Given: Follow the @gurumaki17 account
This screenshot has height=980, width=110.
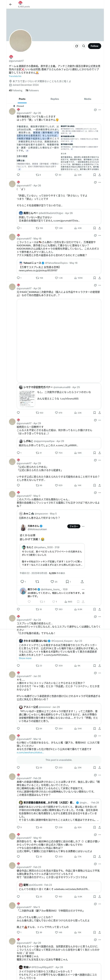Looking at the screenshot, I should [94, 46].
